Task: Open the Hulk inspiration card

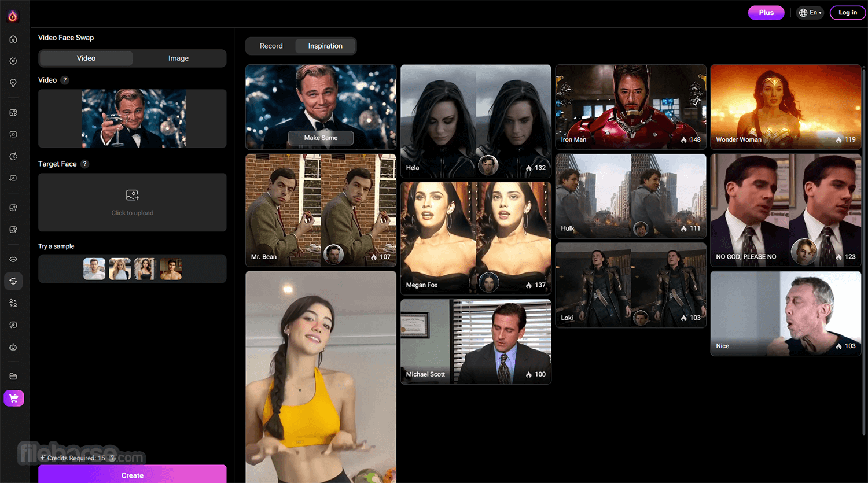Action: coord(631,196)
